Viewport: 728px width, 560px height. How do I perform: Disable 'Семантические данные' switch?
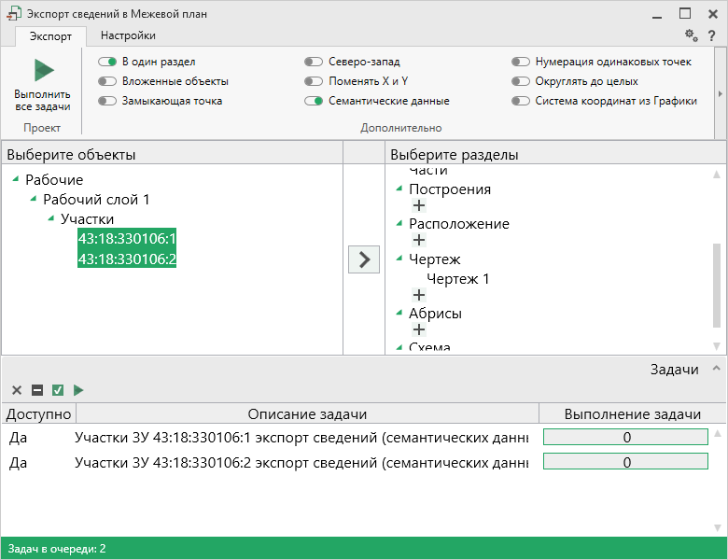pyautogui.click(x=314, y=101)
